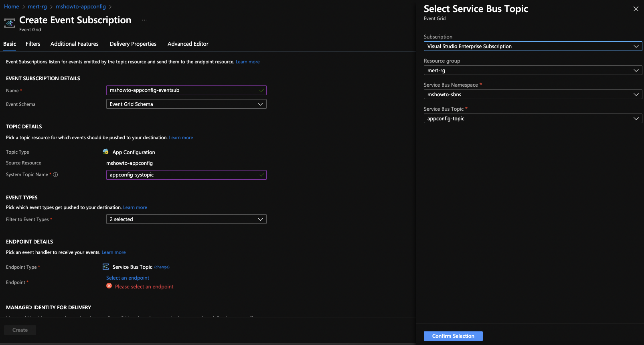Click the Service Bus Topic endpoint icon
This screenshot has height=345, width=644.
105,267
